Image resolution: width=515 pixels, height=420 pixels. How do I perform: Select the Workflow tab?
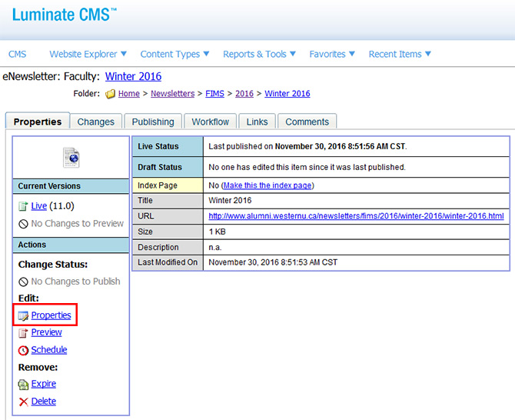(211, 122)
